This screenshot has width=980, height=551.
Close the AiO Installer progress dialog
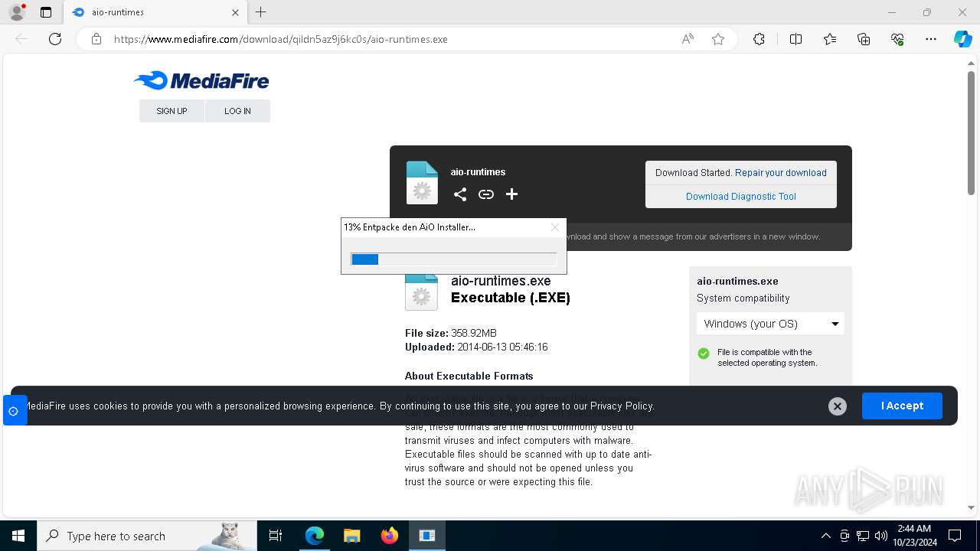[555, 227]
